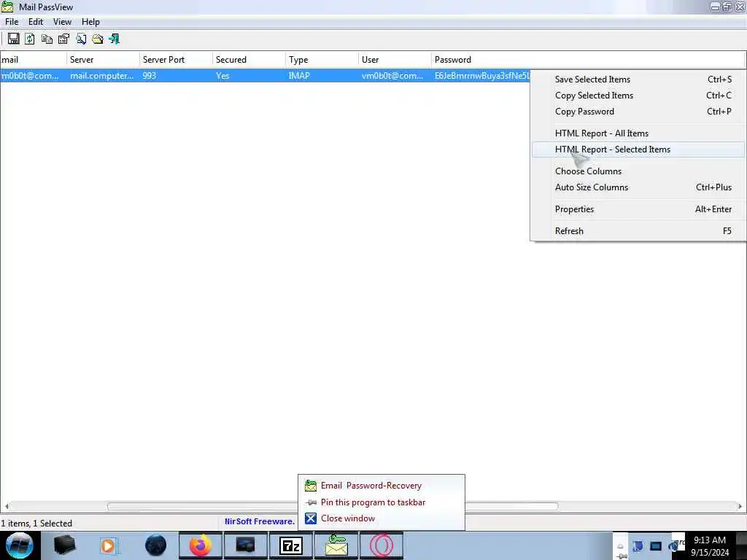Click the Refresh toolbar icon

point(29,39)
